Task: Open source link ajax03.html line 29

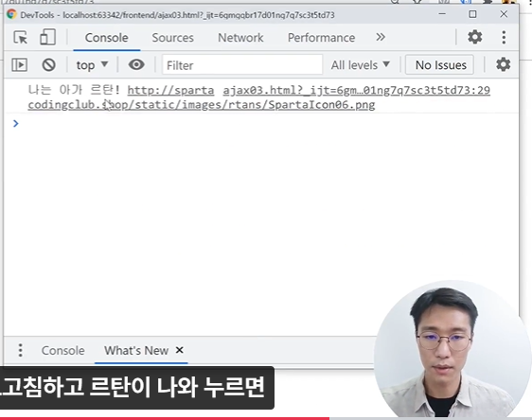Action: [356, 90]
